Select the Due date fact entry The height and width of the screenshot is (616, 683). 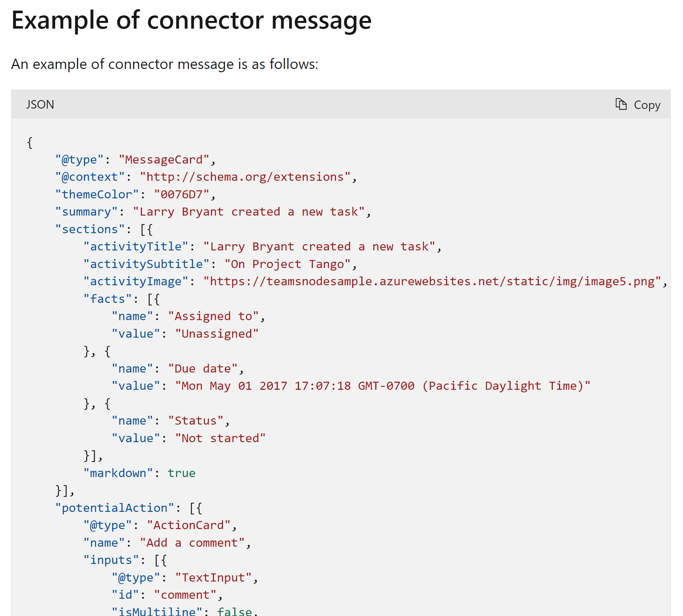205,368
